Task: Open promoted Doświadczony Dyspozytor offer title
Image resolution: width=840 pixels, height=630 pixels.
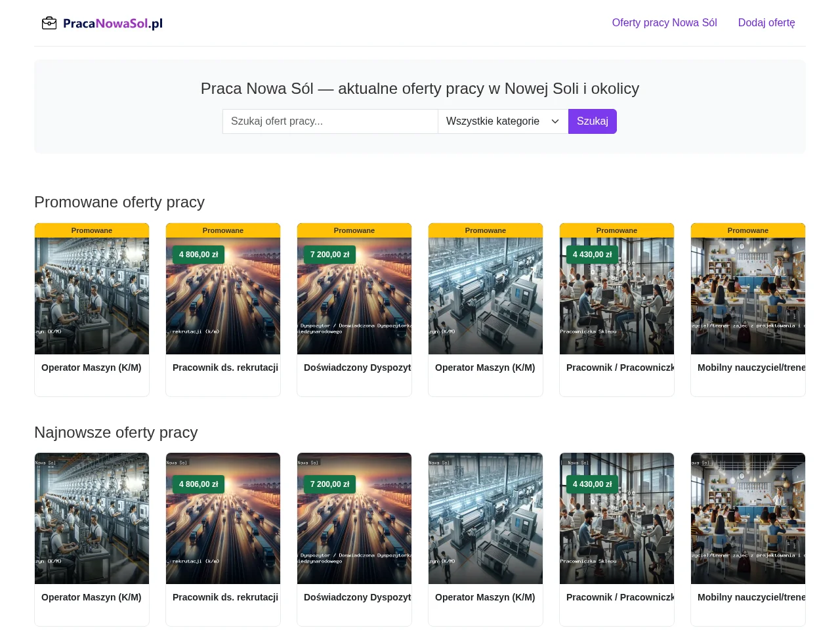Action: click(358, 367)
